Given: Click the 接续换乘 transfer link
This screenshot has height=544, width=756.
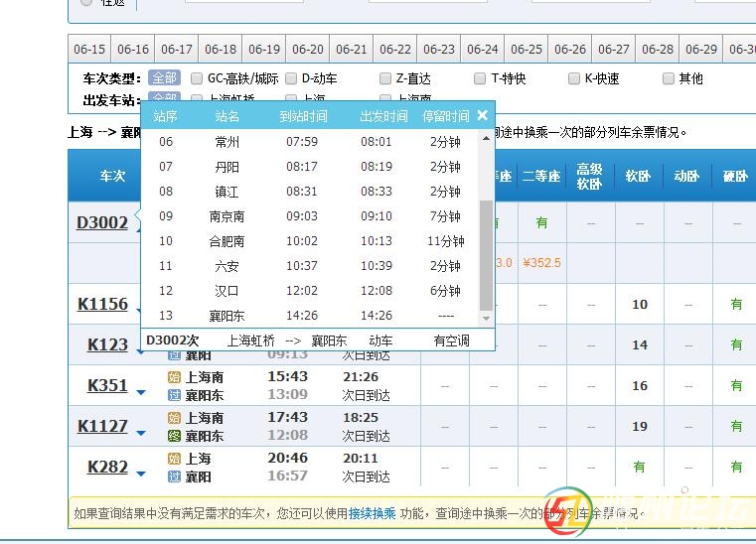Looking at the screenshot, I should [372, 513].
